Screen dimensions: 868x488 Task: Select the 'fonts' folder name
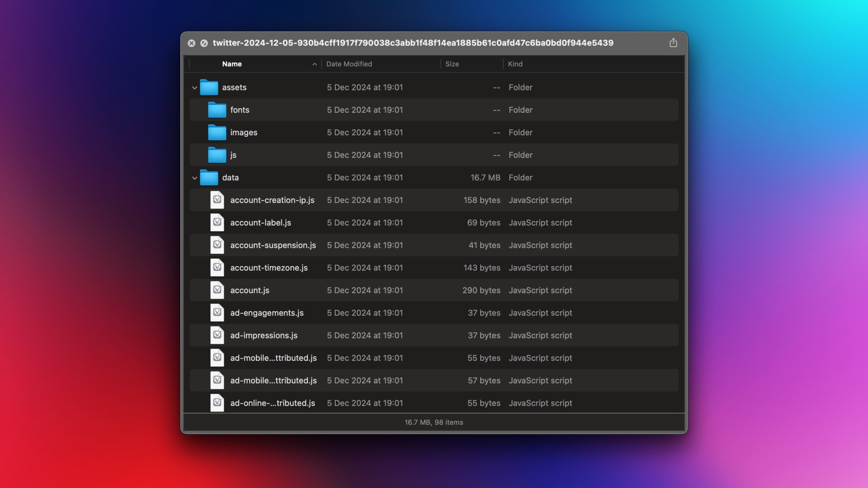click(x=240, y=110)
